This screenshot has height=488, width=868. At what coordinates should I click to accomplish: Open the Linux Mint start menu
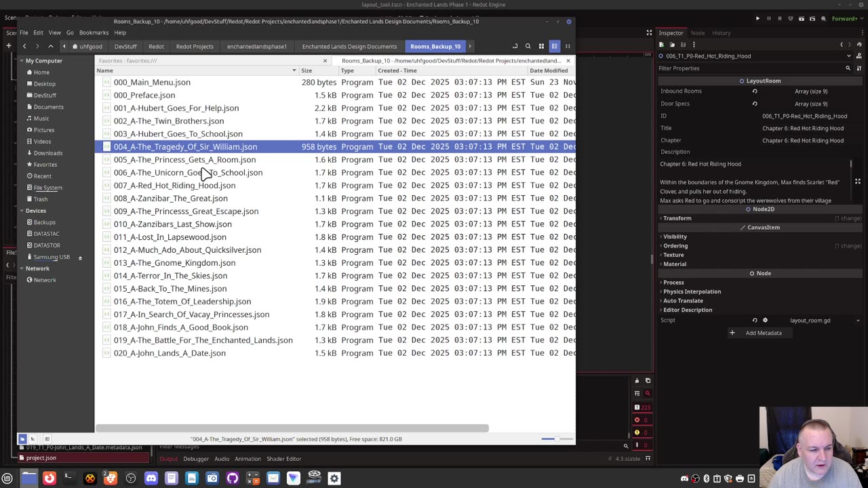(7, 479)
